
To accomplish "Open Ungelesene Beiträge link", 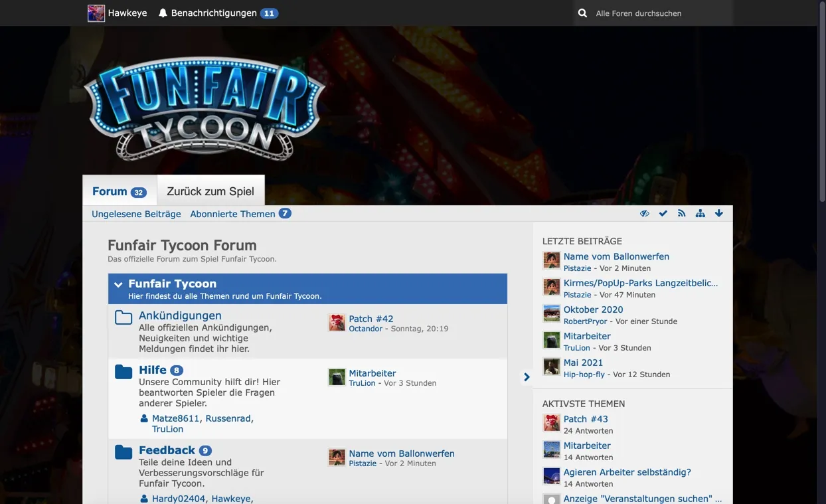I will pyautogui.click(x=136, y=214).
